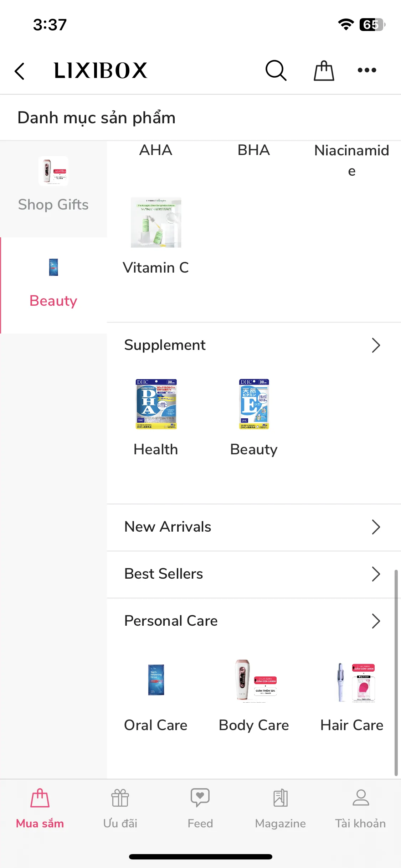
Task: Go back using the header arrow
Action: point(20,71)
